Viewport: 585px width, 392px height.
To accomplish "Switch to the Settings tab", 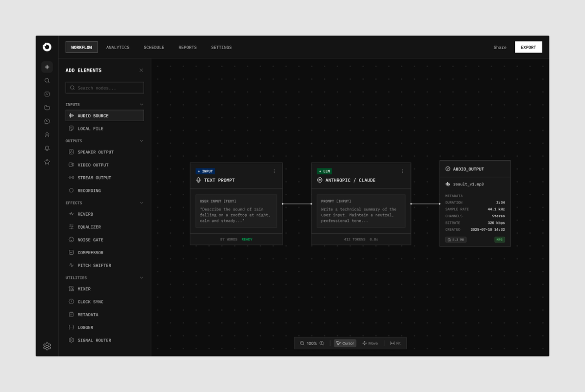I will click(221, 47).
